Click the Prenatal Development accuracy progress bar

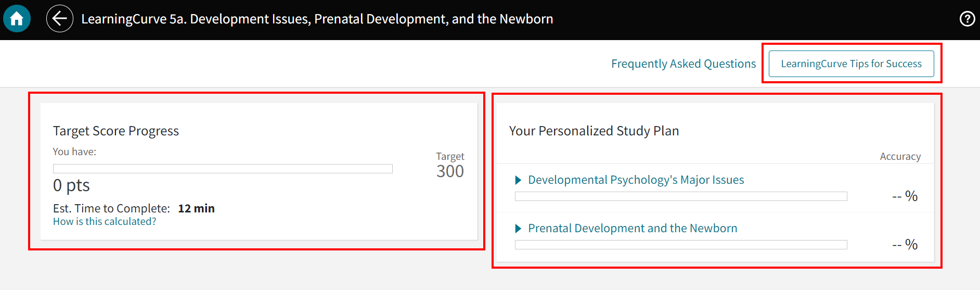point(681,245)
